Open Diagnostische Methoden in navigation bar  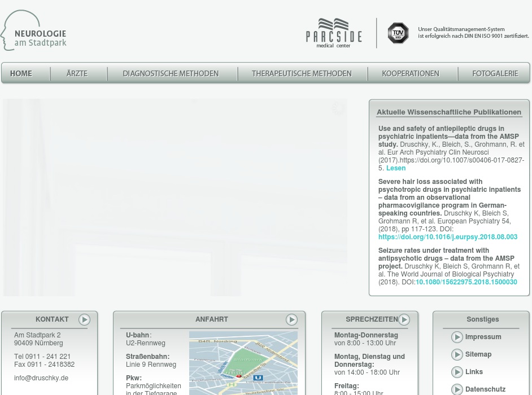[171, 74]
